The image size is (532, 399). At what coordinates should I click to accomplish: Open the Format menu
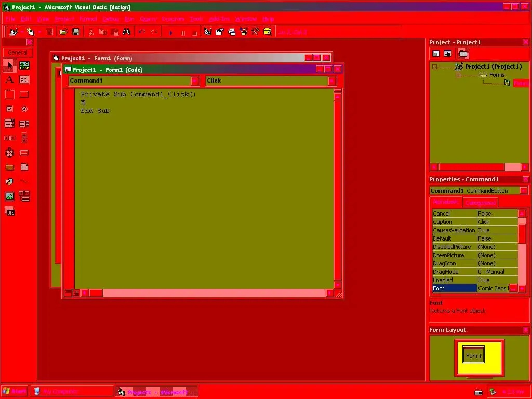coord(88,19)
